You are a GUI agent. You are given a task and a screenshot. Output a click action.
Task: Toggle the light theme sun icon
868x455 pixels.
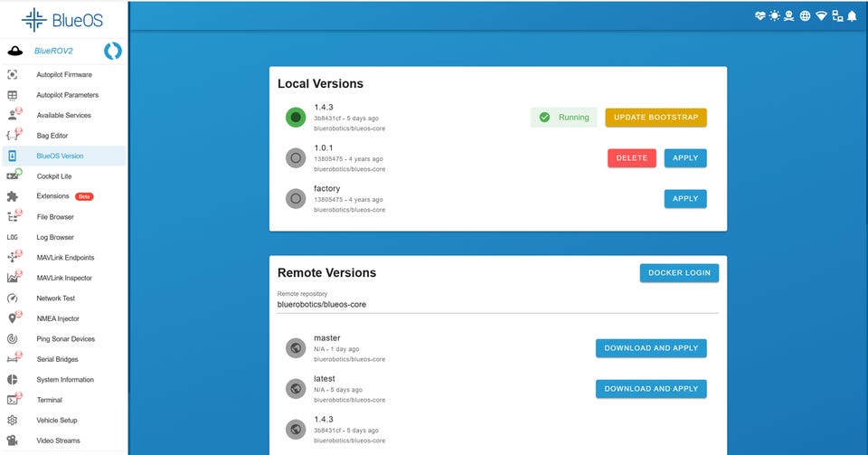point(775,16)
